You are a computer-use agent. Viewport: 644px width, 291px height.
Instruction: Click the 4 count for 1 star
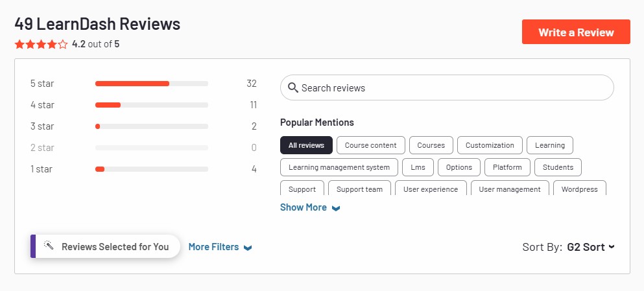254,169
